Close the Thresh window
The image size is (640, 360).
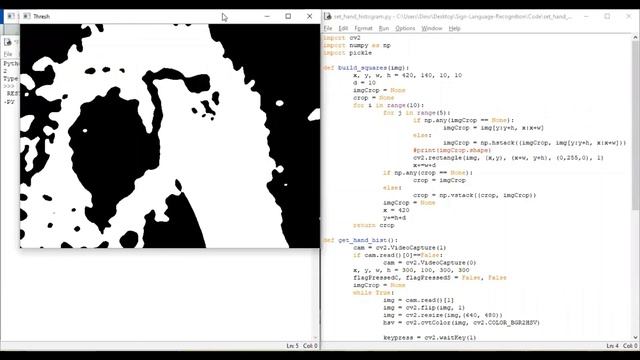[x=309, y=16]
